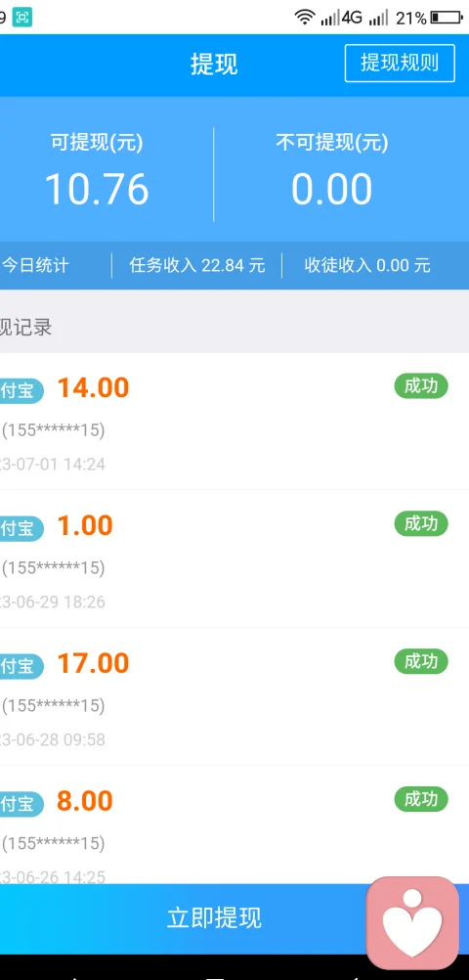Open the 14.00 withdrawal record

234,421
